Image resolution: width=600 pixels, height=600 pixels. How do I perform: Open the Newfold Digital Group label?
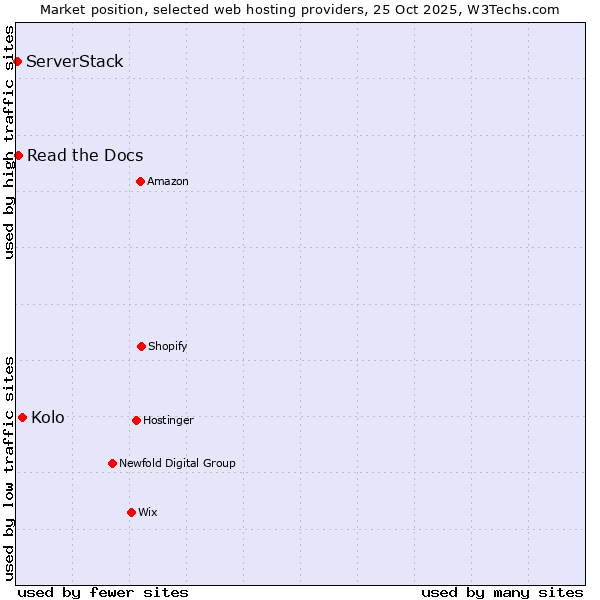pos(177,463)
